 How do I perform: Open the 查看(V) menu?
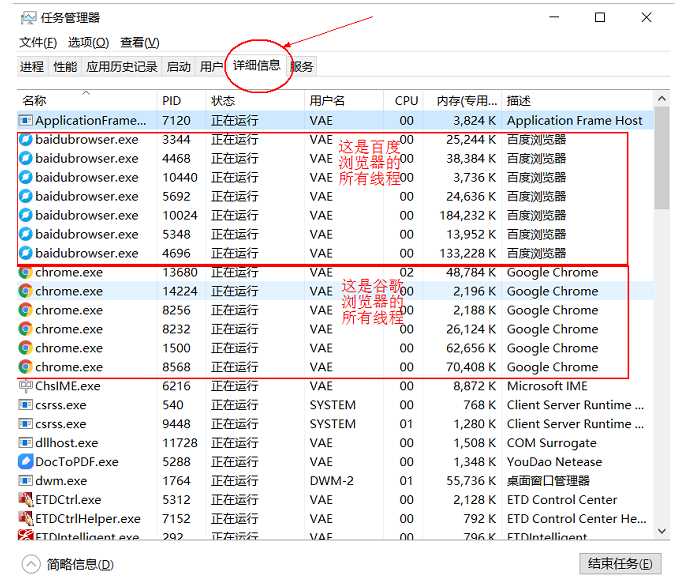pyautogui.click(x=140, y=43)
